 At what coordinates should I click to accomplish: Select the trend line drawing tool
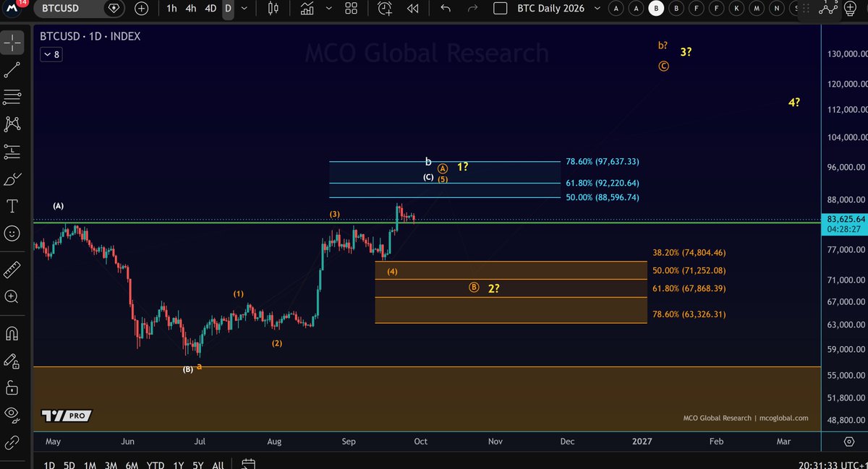click(x=12, y=70)
